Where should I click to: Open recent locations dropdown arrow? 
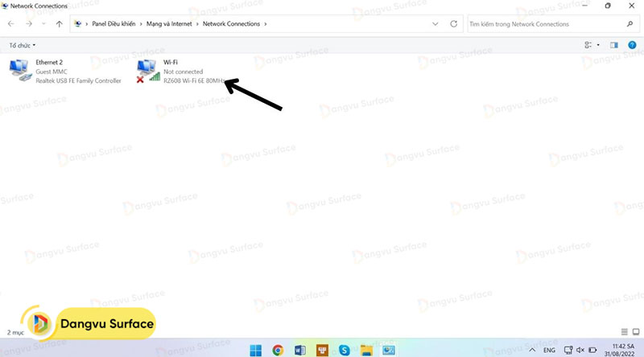(x=43, y=24)
